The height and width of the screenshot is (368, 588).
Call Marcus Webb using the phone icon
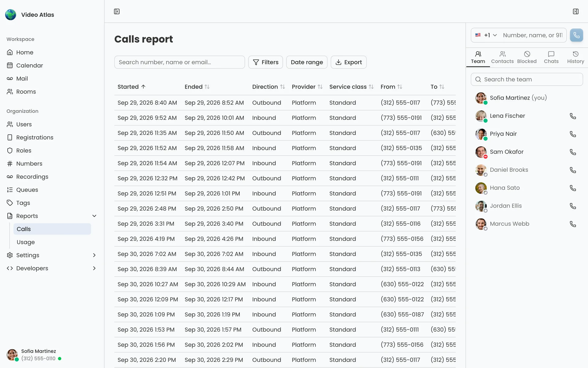(x=573, y=224)
